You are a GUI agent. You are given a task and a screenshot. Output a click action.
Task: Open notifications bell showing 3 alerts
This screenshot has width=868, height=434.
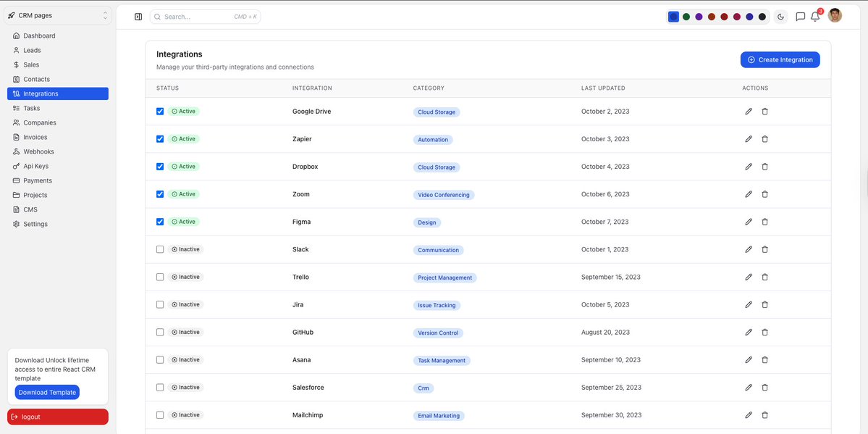(814, 16)
